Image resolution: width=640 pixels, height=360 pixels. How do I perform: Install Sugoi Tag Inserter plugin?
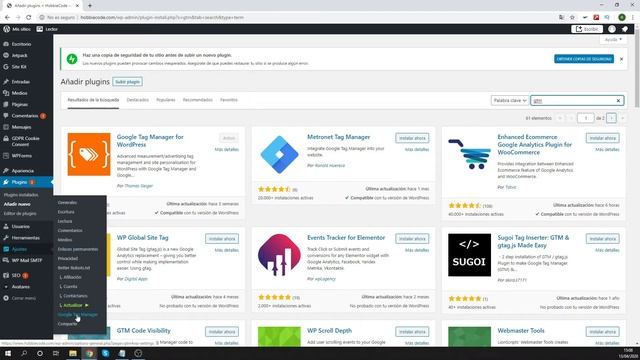602,238
